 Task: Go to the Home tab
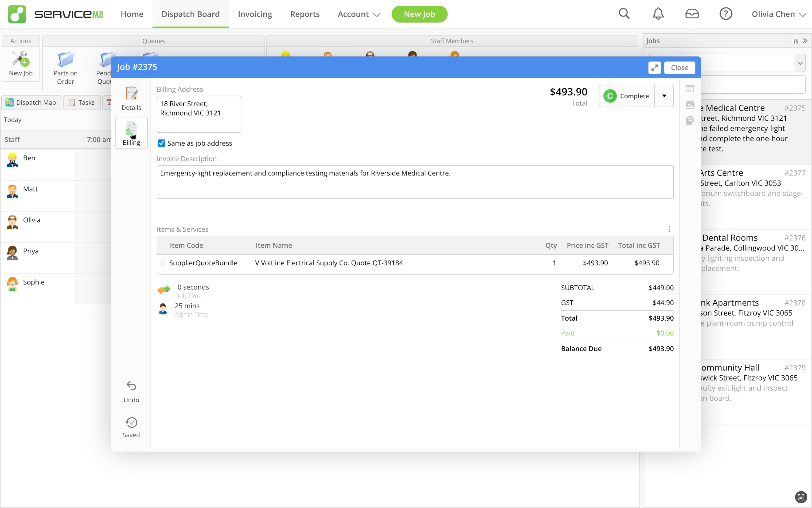click(132, 14)
